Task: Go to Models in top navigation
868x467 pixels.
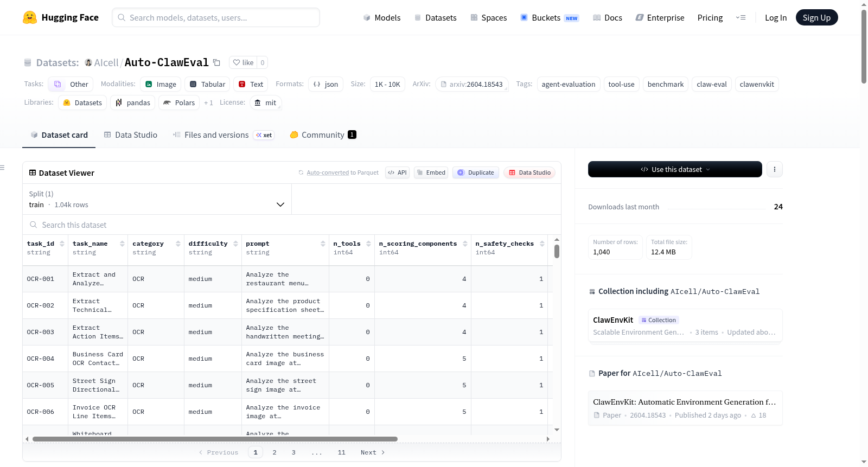Action: click(382, 17)
